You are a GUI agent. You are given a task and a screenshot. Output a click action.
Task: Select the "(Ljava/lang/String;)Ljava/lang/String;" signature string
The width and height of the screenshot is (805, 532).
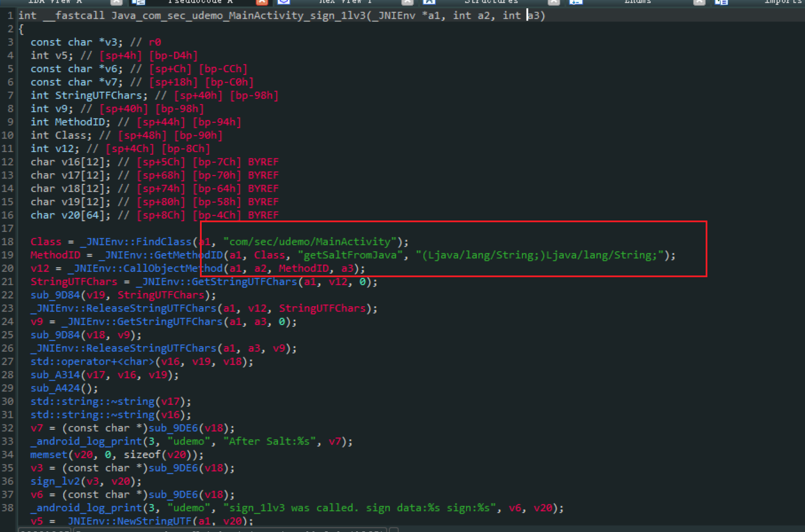pos(539,255)
